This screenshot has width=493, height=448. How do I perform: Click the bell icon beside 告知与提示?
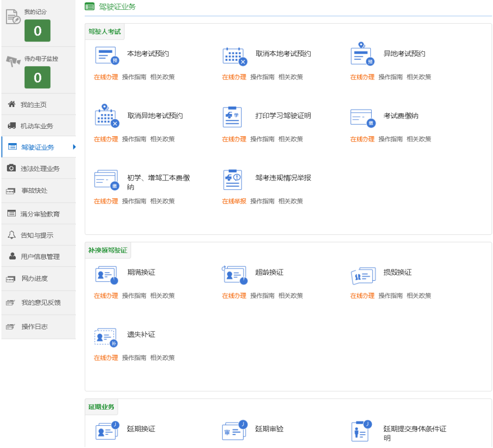point(12,235)
